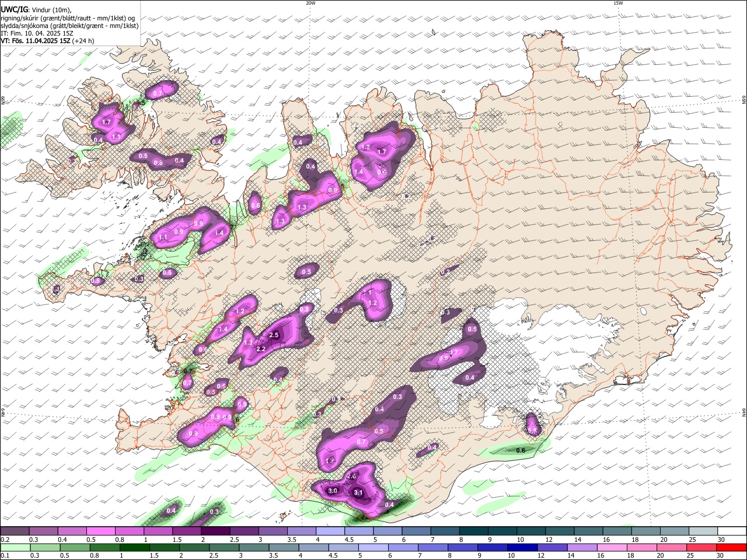
Task: Click the '0.1' legend value label
Action: tap(5, 556)
